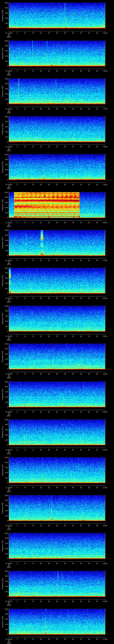Click the 21:25:00 start time label

[9, 450]
